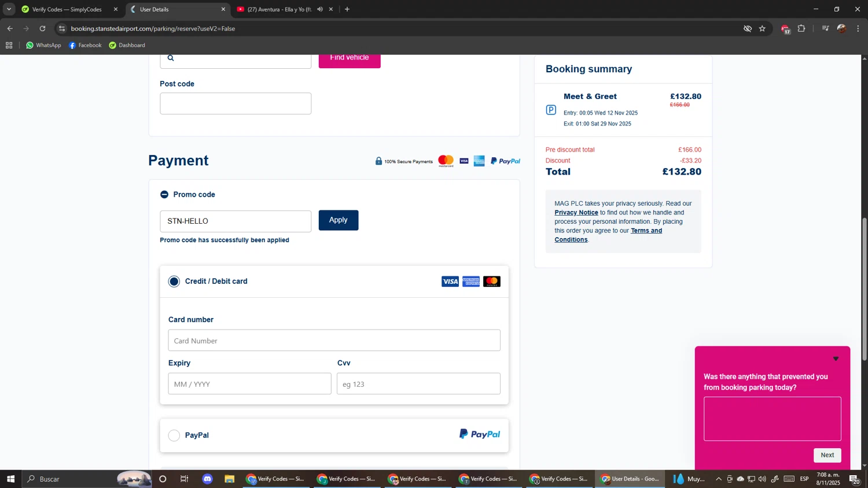
Task: Click the PayPal logo beside the Payment heading
Action: (x=505, y=161)
